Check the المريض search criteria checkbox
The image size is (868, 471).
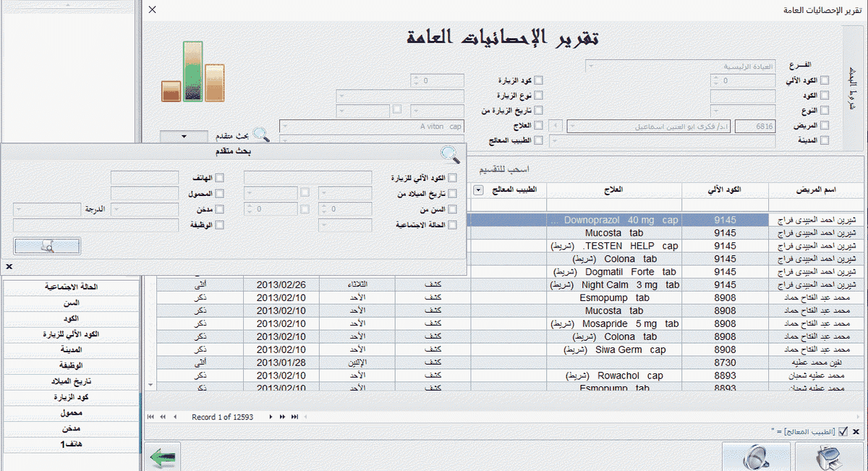(x=824, y=126)
